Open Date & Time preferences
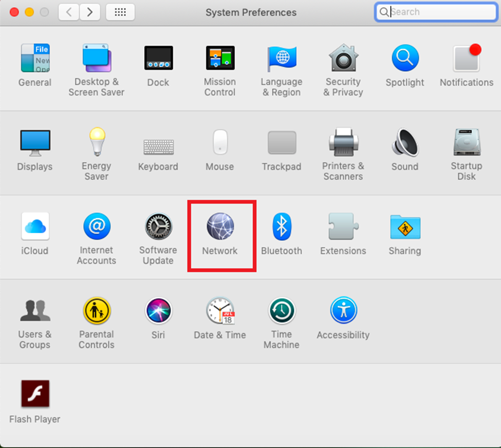Screen dimensions: 501x448 [x=220, y=311]
